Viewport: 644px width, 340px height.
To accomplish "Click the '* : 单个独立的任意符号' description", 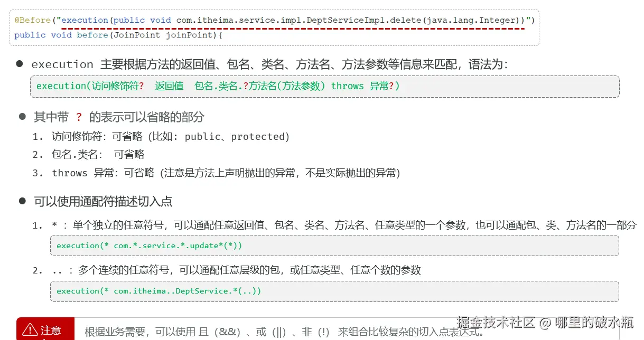I will point(344,225).
